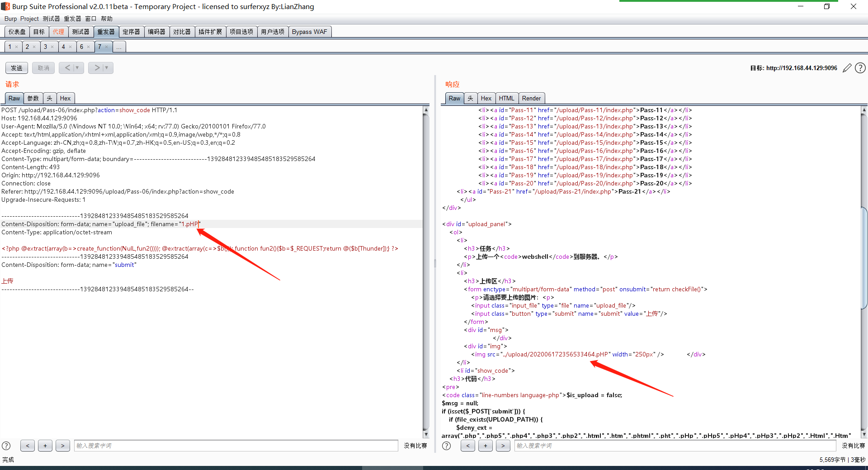
Task: Show the response 头 view
Action: pyautogui.click(x=471, y=98)
